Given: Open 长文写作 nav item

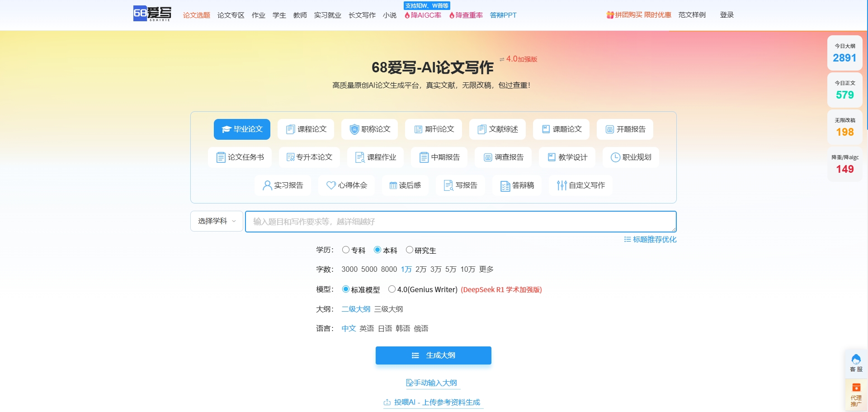Looking at the screenshot, I should 362,15.
